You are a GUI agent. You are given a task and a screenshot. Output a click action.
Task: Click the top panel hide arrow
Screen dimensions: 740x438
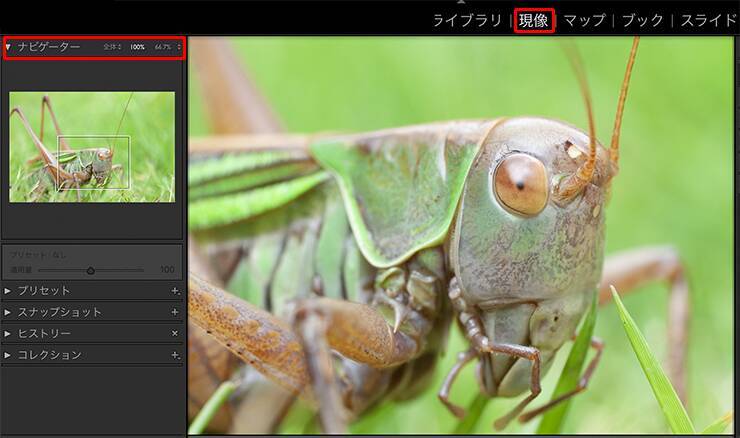(461, 3)
